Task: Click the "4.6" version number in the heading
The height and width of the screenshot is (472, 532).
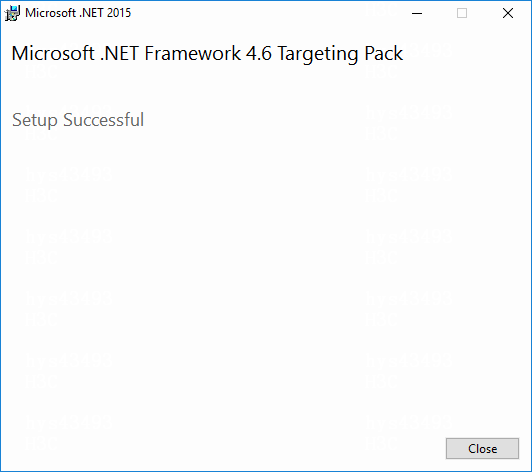Action: click(259, 54)
